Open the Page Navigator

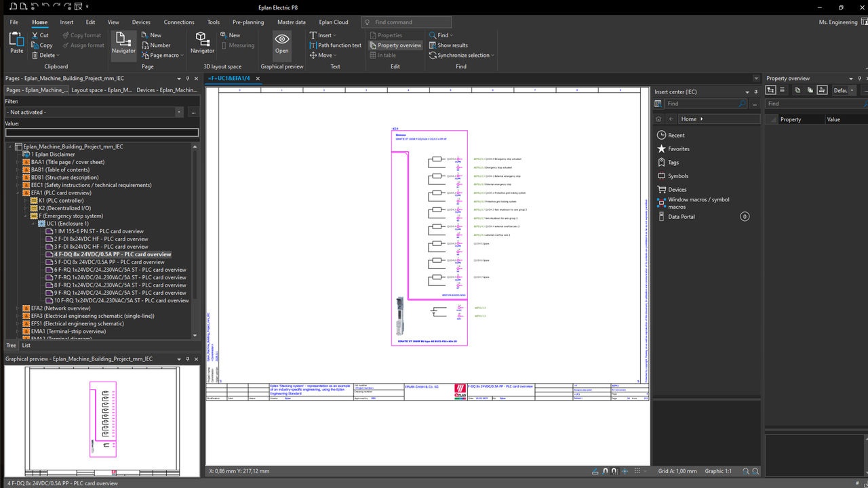coord(123,42)
